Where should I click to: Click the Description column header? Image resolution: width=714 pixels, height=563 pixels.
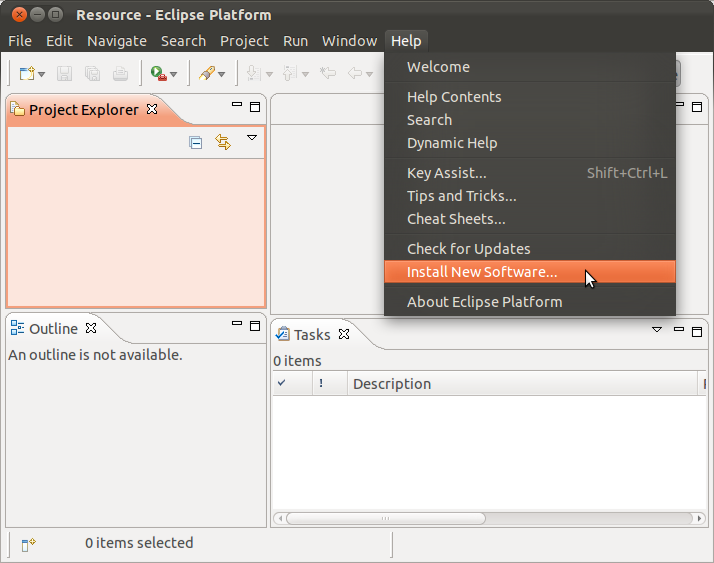pyautogui.click(x=522, y=383)
